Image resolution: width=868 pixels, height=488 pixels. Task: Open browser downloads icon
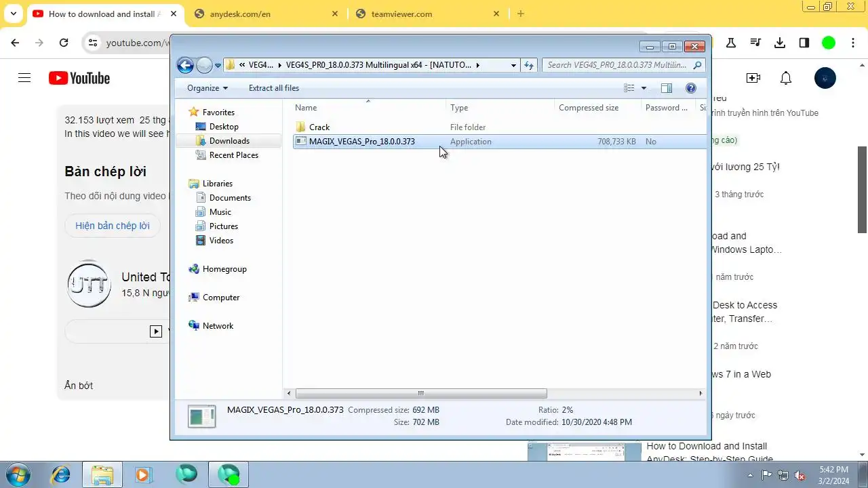(780, 43)
